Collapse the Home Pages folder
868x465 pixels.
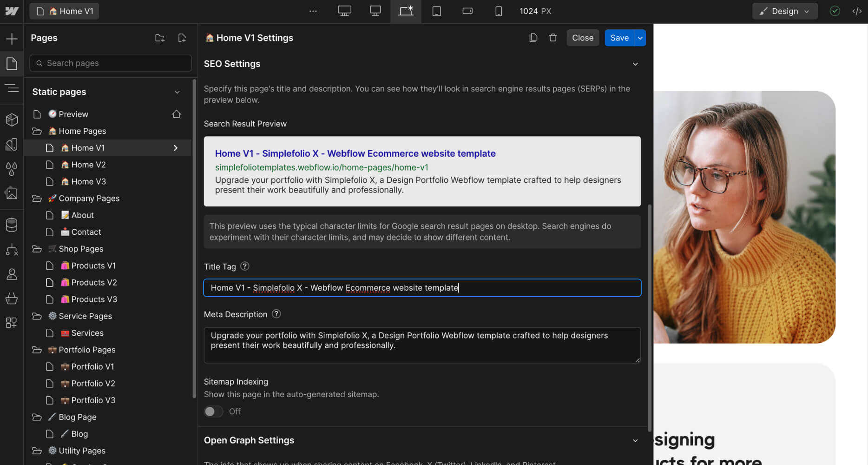point(37,131)
